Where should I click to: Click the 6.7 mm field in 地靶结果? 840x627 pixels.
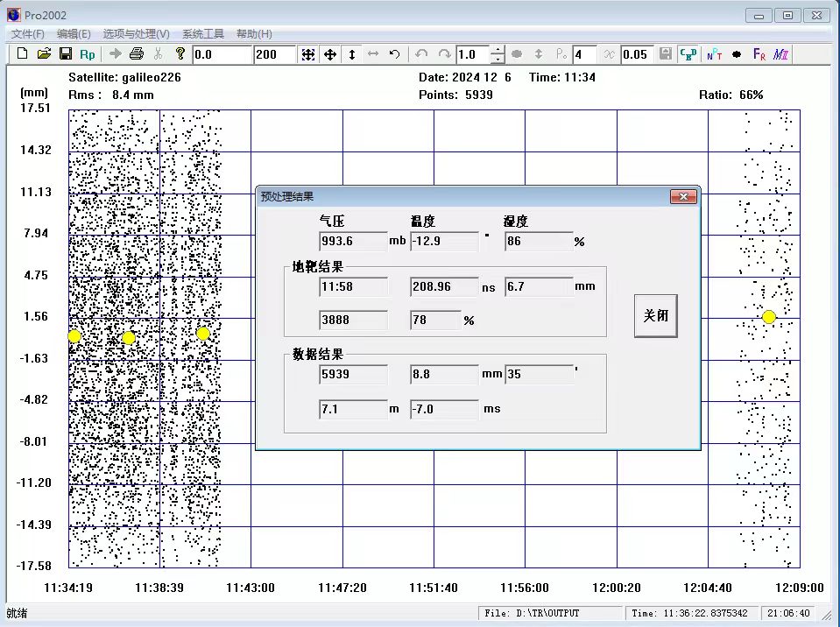click(x=539, y=287)
